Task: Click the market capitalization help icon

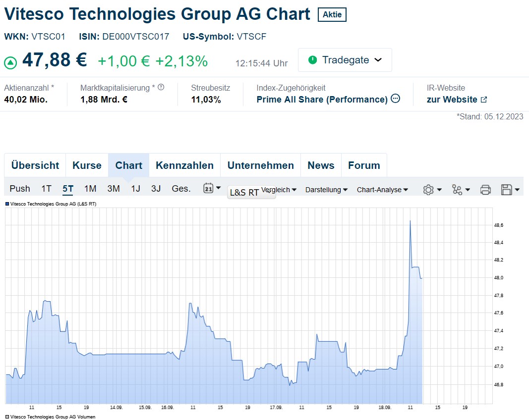Action: (x=161, y=88)
